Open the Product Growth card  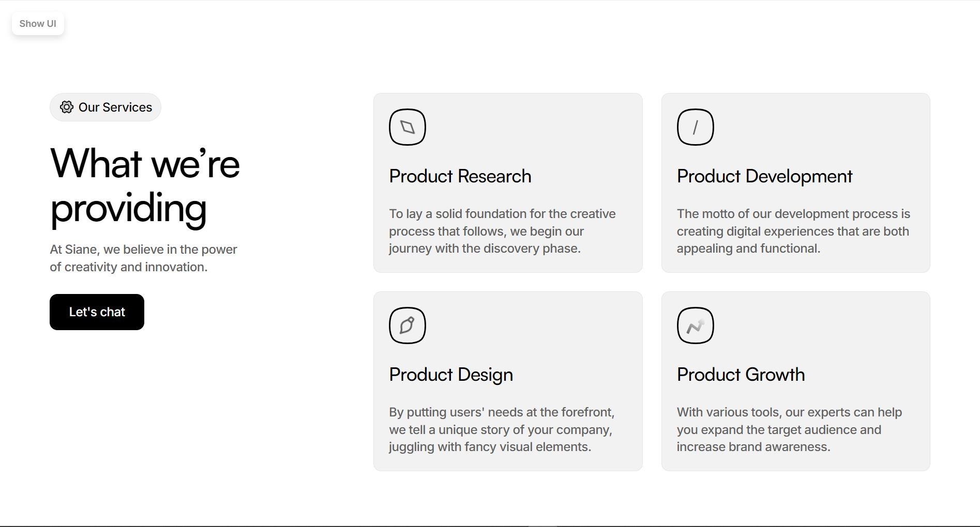(x=795, y=381)
